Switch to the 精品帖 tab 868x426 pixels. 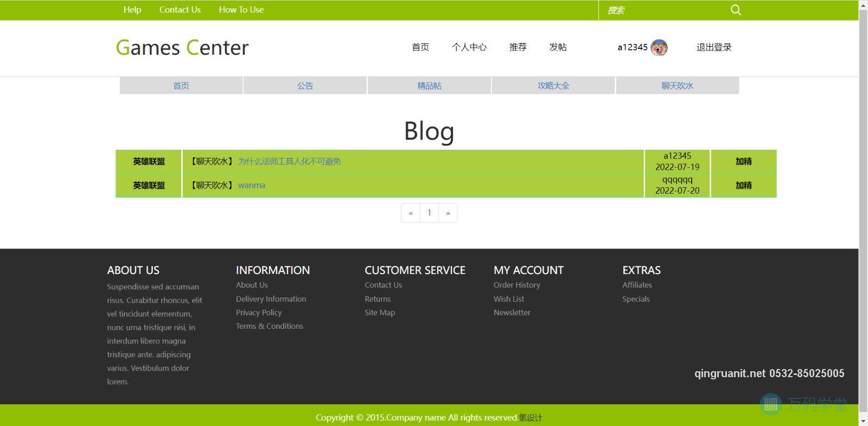pyautogui.click(x=429, y=86)
